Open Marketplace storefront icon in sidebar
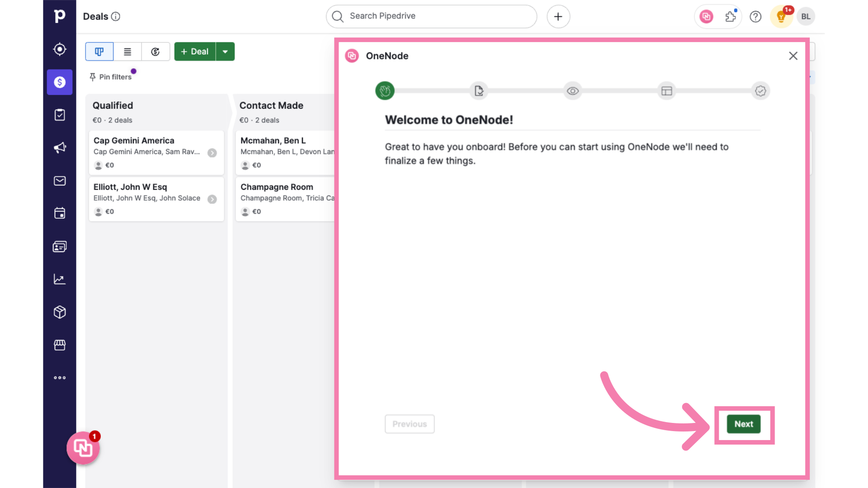Image resolution: width=868 pixels, height=488 pixels. (x=60, y=345)
